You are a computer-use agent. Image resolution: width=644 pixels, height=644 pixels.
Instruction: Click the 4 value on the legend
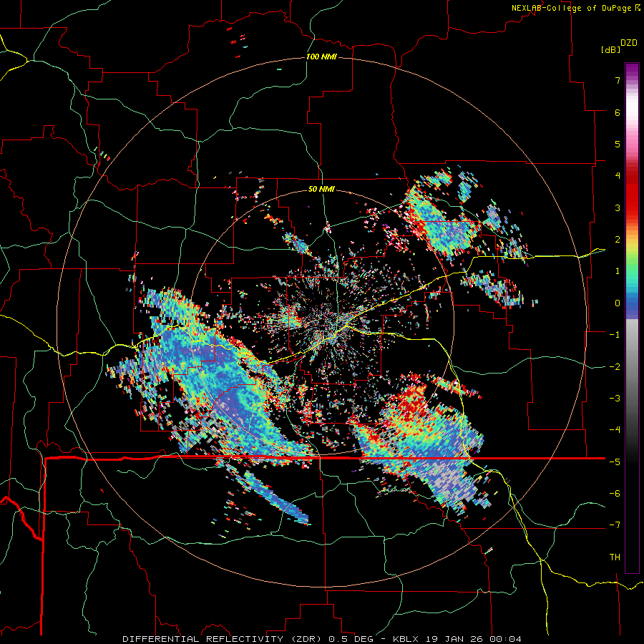tap(618, 176)
